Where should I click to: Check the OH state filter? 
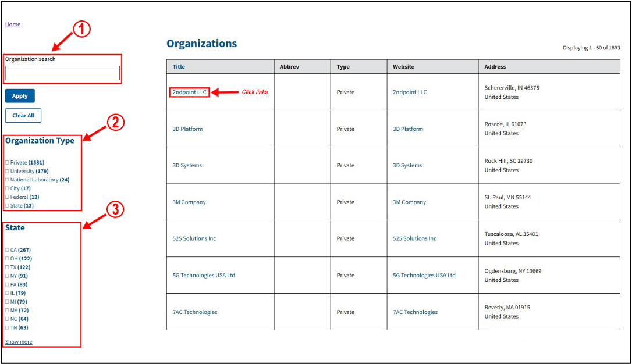[7, 259]
